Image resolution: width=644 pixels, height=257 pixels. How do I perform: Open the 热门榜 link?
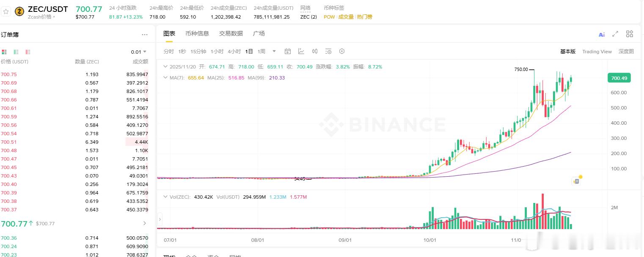(364, 18)
